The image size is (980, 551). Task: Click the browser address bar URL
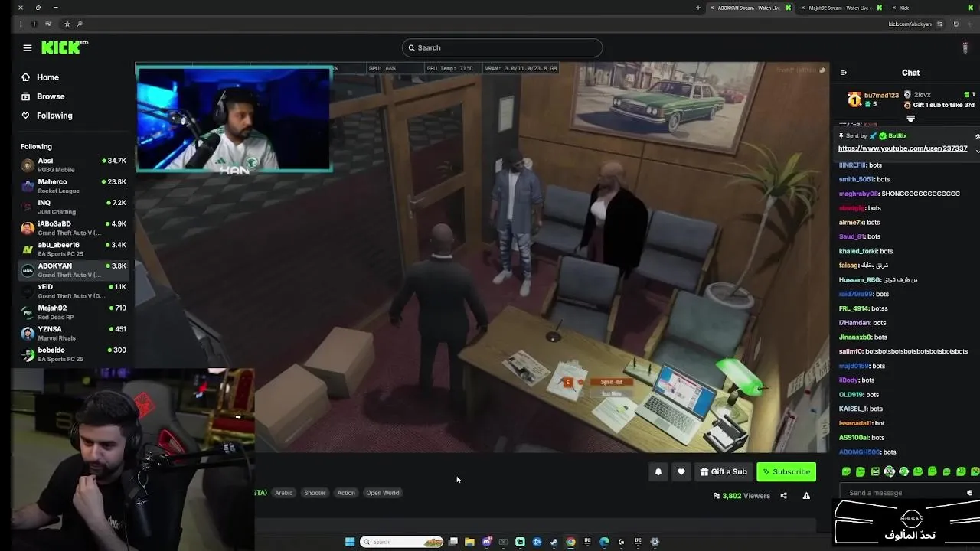[x=910, y=24]
